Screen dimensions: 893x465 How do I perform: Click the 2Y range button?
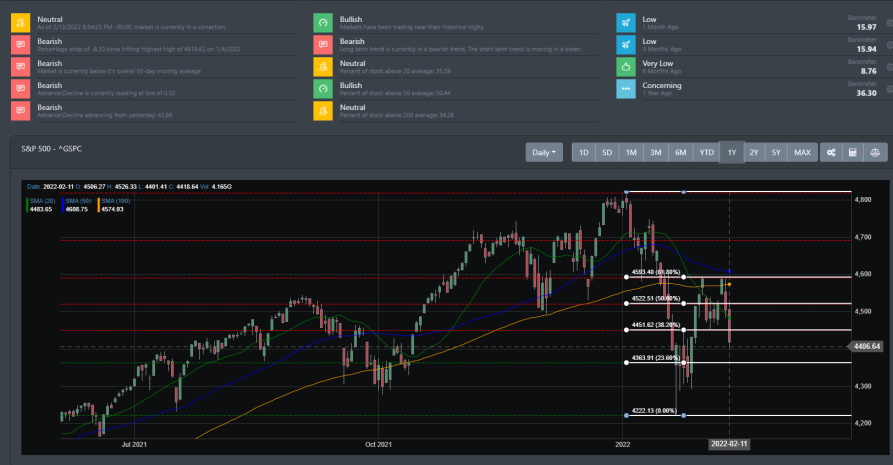(753, 152)
